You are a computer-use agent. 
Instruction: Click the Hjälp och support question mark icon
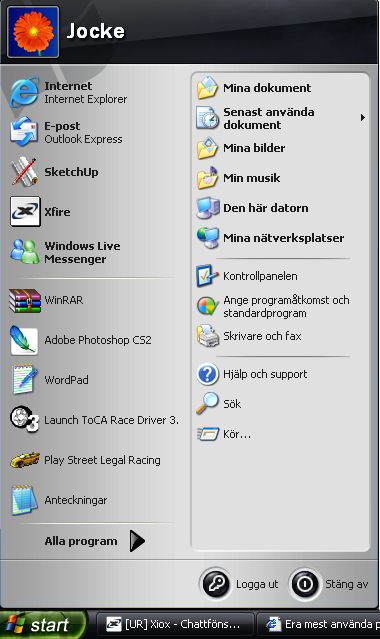pos(208,374)
